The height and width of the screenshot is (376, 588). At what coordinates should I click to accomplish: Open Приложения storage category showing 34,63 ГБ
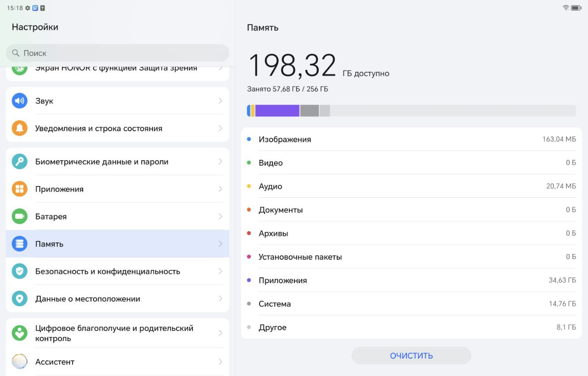(411, 280)
